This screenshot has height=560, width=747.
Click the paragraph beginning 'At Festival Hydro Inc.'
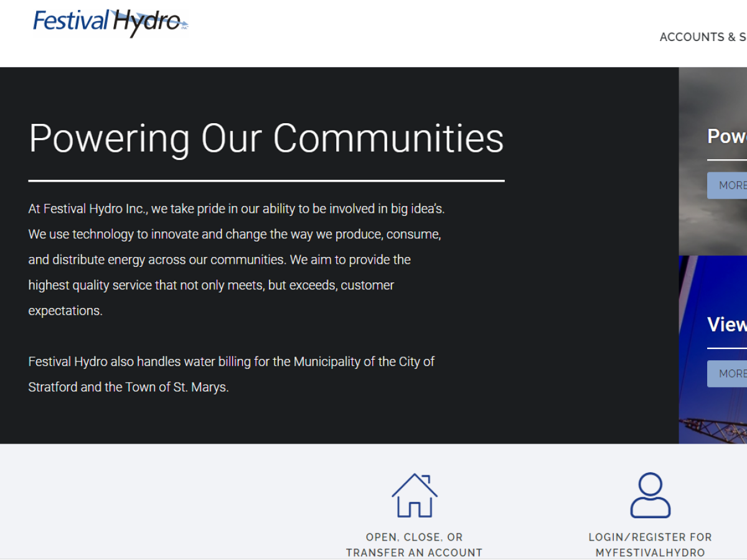pyautogui.click(x=237, y=259)
